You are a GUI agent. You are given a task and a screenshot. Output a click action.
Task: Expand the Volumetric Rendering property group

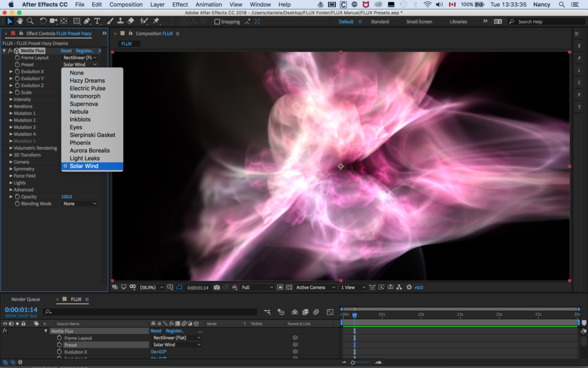point(11,148)
